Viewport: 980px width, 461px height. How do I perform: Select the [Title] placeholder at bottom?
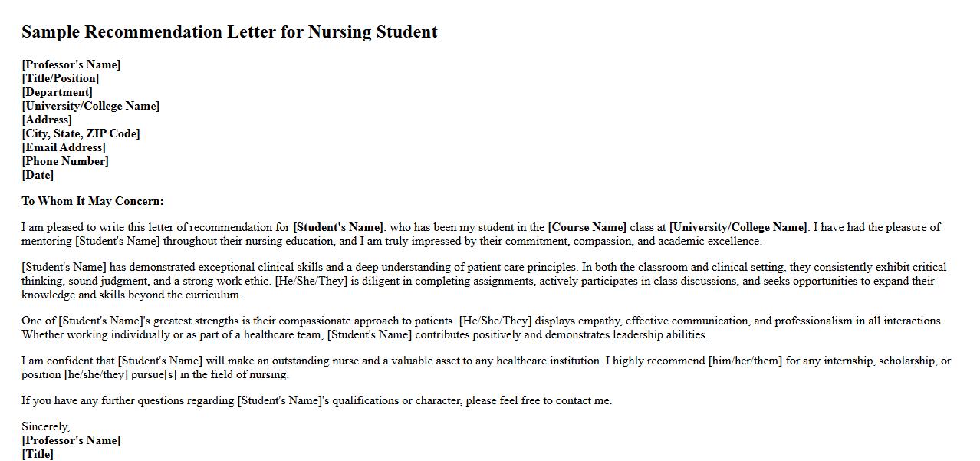point(38,454)
